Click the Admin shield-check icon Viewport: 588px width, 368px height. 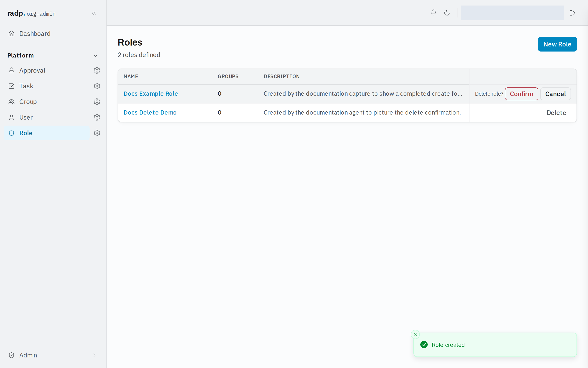11,355
